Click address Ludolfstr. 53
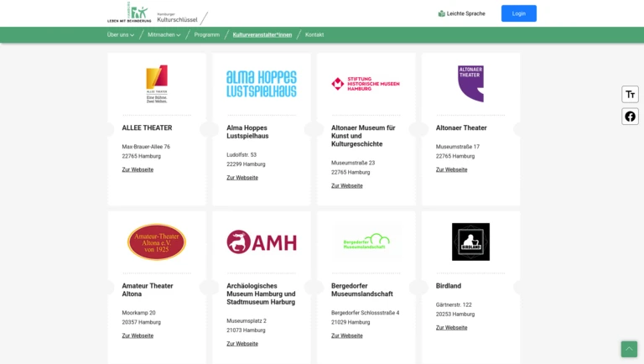 click(x=241, y=155)
